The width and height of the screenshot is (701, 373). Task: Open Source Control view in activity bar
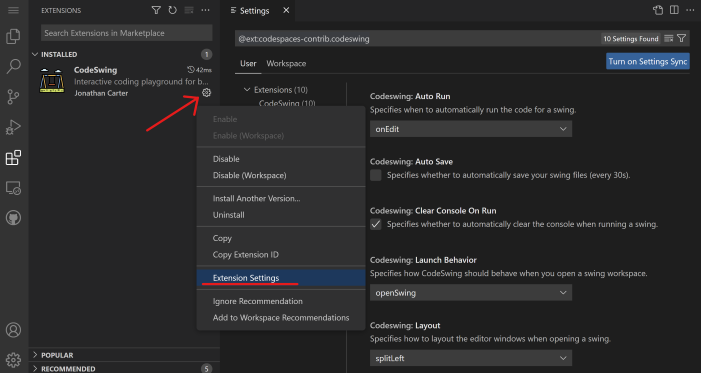pyautogui.click(x=13, y=97)
